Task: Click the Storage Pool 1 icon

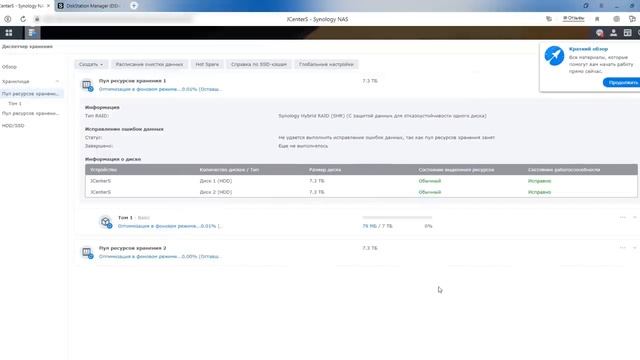Action: [x=87, y=85]
